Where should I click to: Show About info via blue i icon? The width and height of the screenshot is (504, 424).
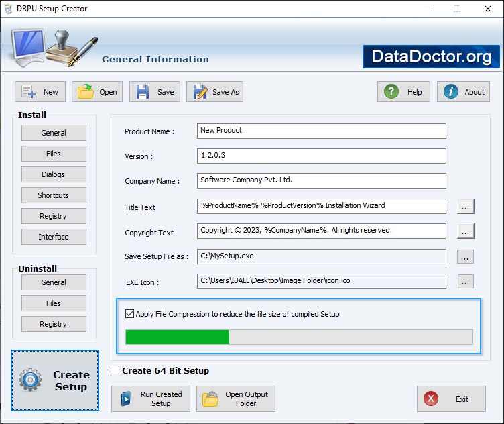point(463,92)
